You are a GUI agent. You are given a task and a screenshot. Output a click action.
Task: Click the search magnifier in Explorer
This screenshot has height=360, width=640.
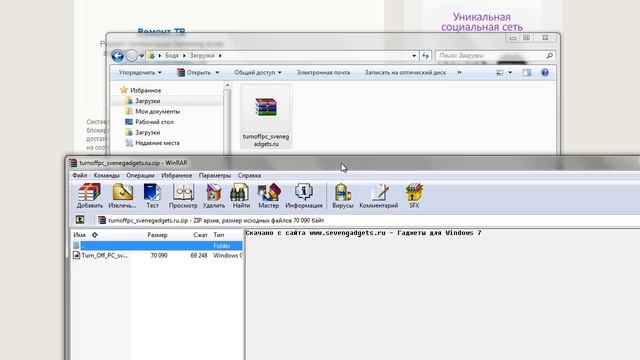(x=549, y=56)
